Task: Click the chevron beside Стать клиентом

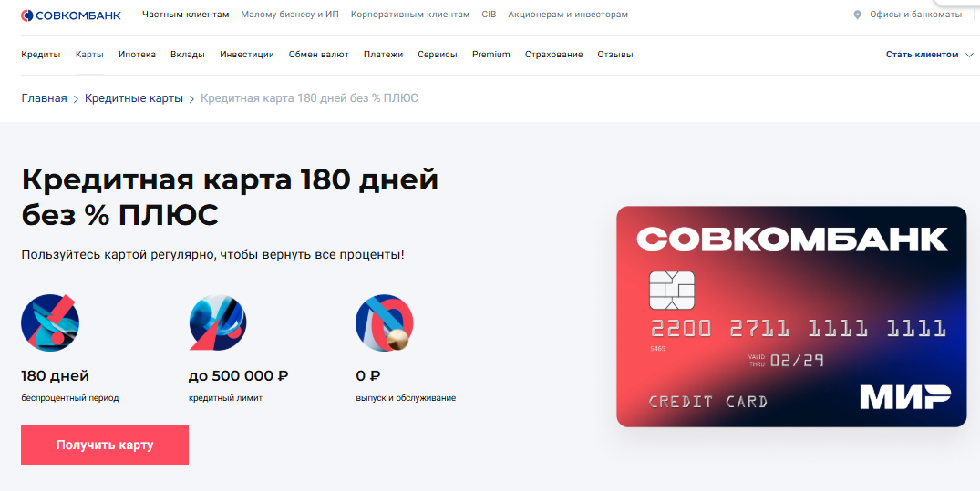Action: (x=969, y=55)
